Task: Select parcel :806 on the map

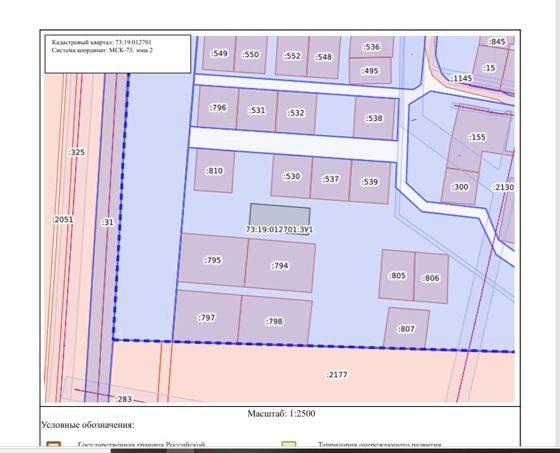Action: point(431,278)
